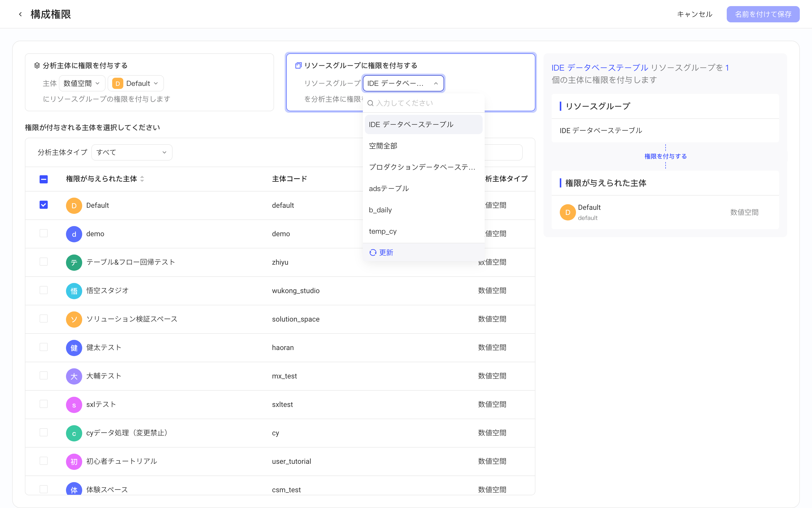Click the back arrow next to 構成権限

coord(21,14)
